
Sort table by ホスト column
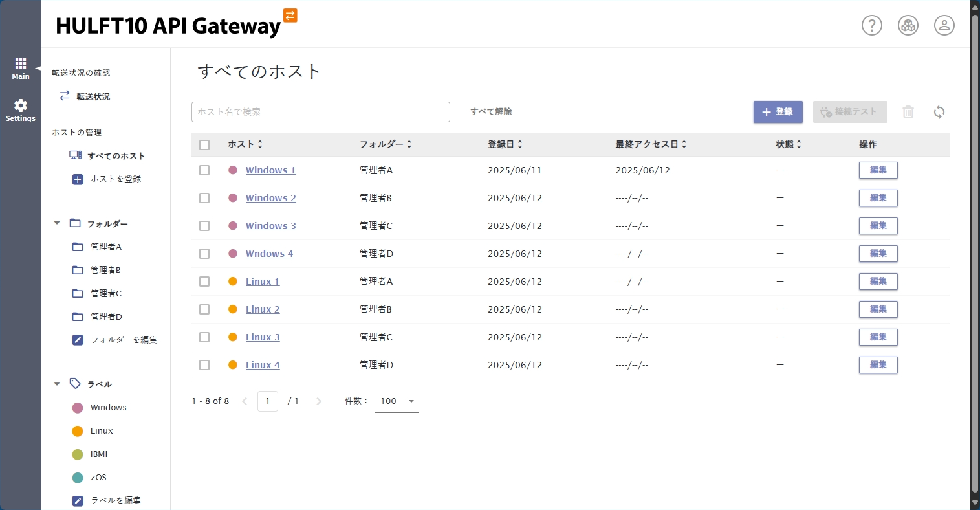[x=245, y=144]
